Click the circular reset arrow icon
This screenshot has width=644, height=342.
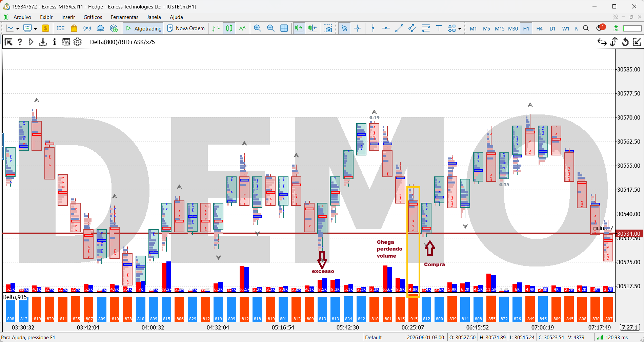pyautogui.click(x=625, y=42)
